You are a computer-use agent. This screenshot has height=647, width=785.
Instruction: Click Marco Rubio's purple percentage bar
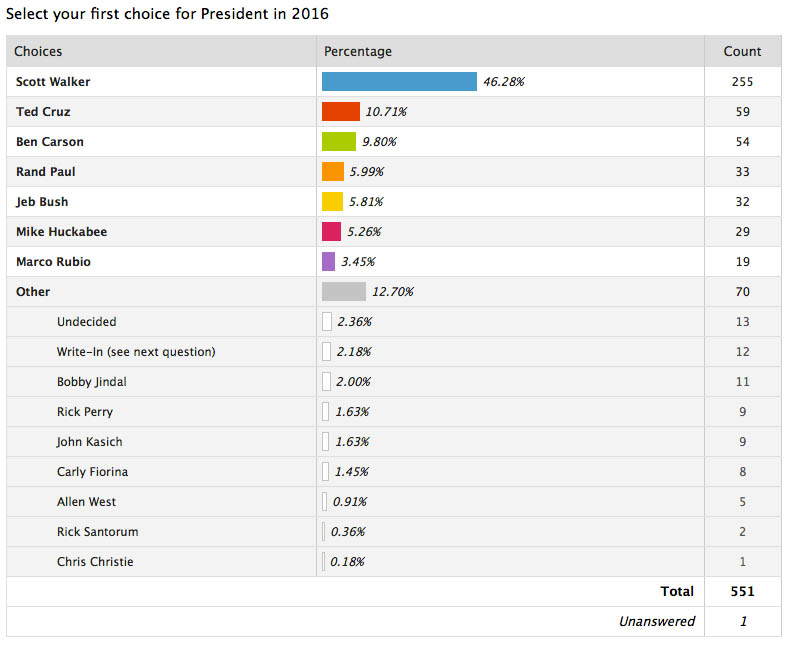pos(328,261)
